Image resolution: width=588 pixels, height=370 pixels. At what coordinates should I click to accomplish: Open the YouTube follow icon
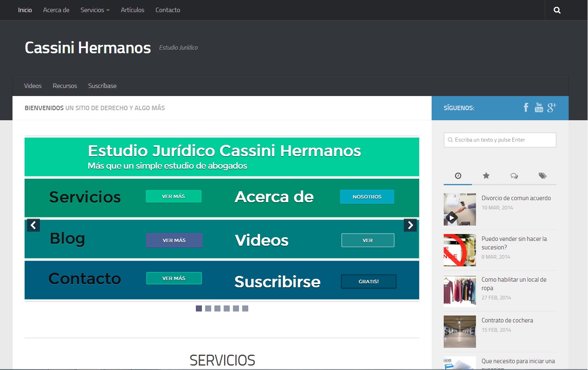[x=539, y=107]
